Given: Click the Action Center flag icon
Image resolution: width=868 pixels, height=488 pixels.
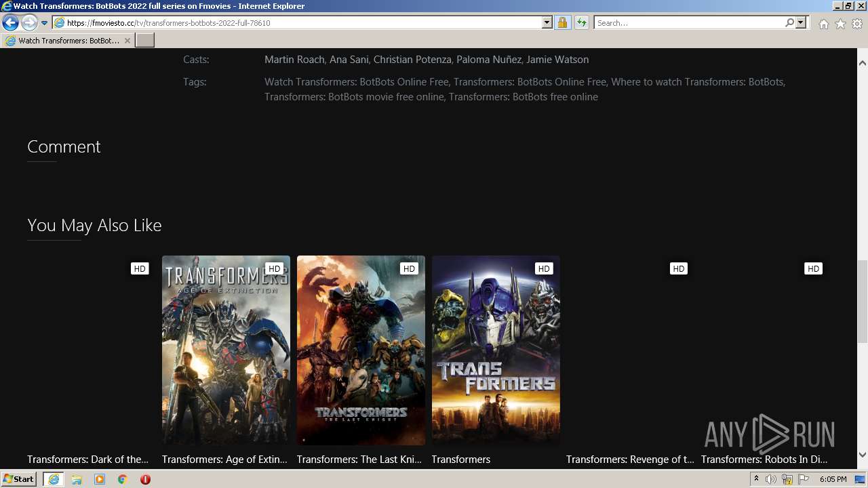Looking at the screenshot, I should pyautogui.click(x=804, y=479).
